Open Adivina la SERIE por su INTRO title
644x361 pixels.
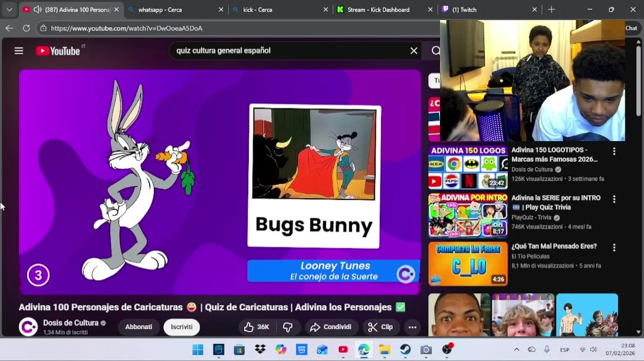pos(556,203)
